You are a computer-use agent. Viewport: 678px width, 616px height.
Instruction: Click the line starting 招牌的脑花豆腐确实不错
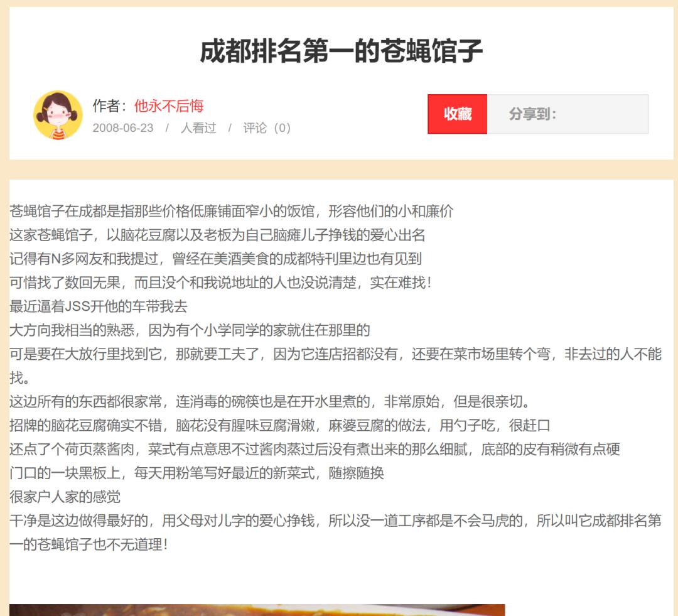coord(280,425)
